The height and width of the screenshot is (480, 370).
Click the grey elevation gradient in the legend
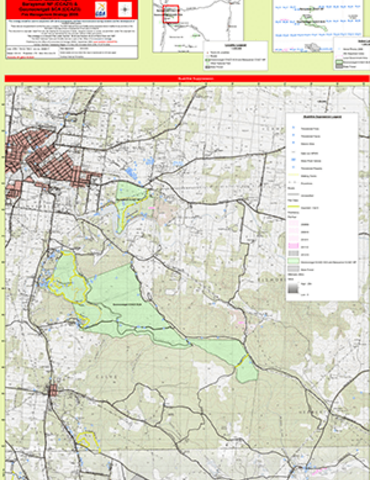293,288
